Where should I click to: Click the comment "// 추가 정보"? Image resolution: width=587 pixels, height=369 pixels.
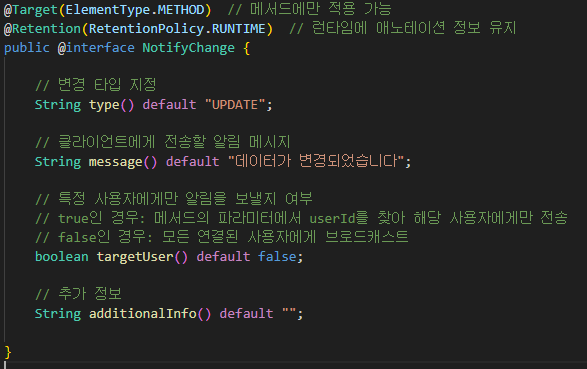pos(78,294)
